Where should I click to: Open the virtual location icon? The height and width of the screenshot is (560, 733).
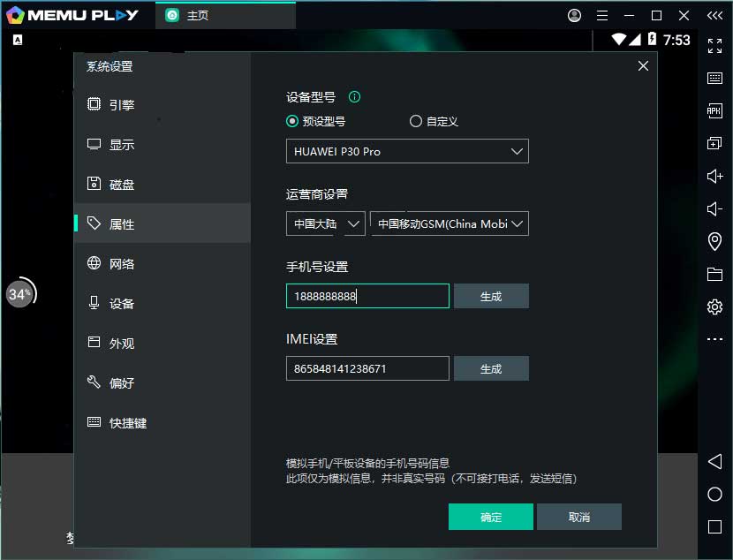[x=714, y=241]
